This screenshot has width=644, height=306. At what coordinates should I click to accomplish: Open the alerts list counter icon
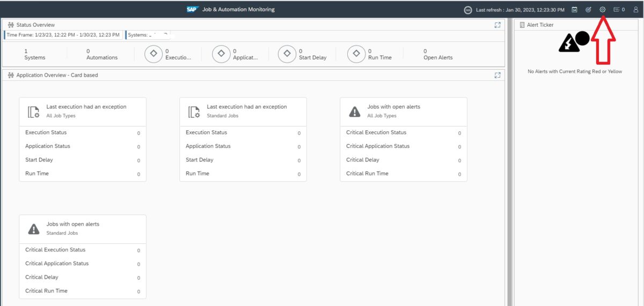[619, 10]
